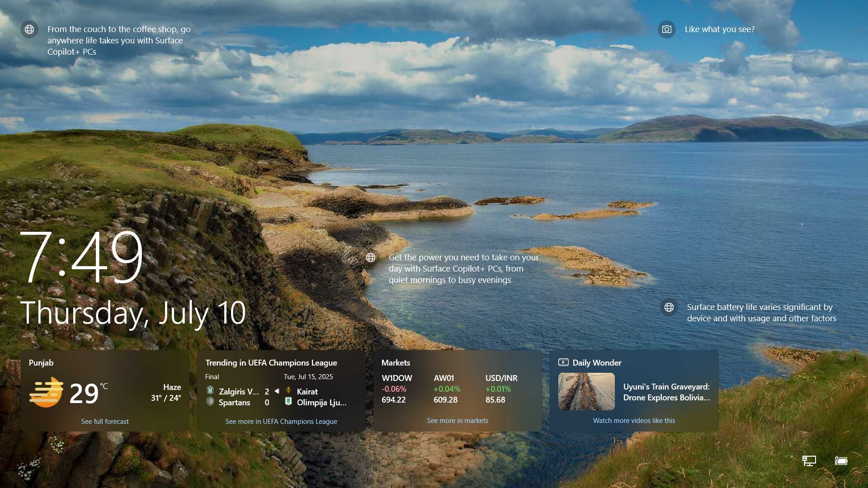
Task: Click the Kairat team crest icon
Action: 288,390
